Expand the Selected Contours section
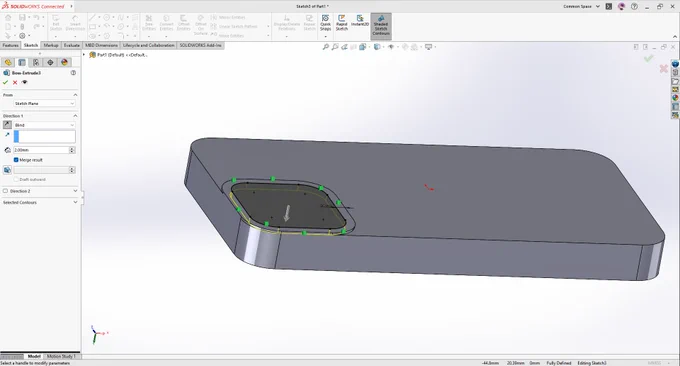 75,203
